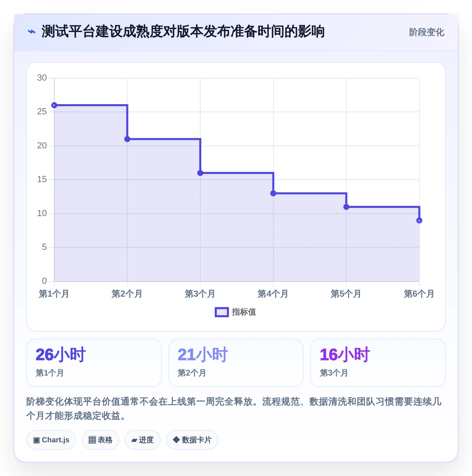Image resolution: width=472 pixels, height=476 pixels.
Task: Click the y-axis value 0
Action: tap(45, 281)
